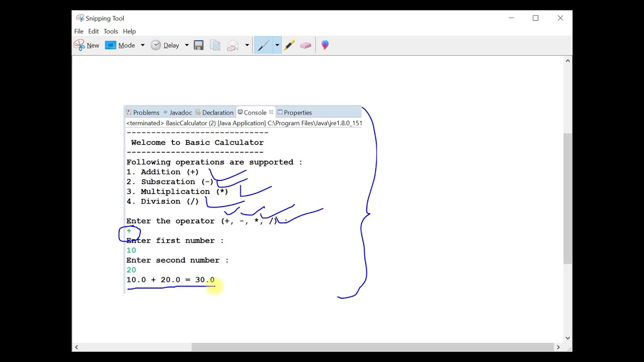Screen dimensions: 644x362
Task: Click the Mode rectangle icon
Action: click(111, 45)
